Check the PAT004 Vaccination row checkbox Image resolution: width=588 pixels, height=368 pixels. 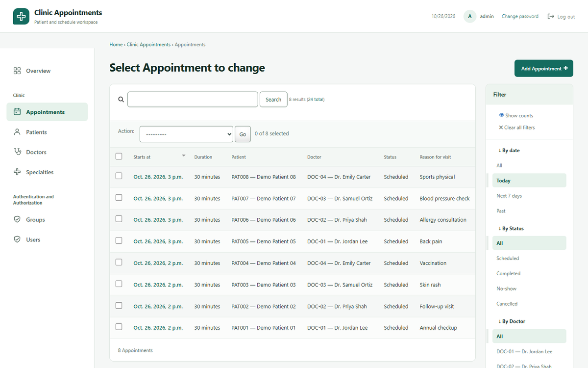click(x=119, y=262)
